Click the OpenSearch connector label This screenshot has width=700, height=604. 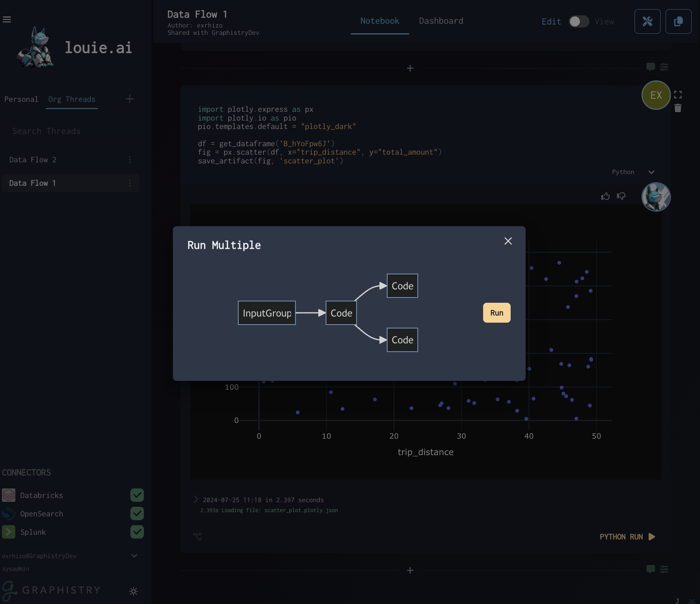tap(41, 514)
